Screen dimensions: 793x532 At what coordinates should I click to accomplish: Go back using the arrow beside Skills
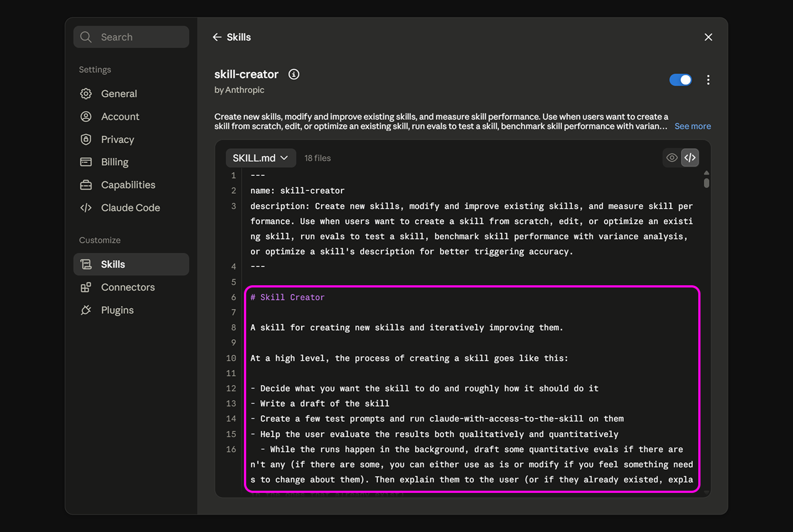(217, 37)
